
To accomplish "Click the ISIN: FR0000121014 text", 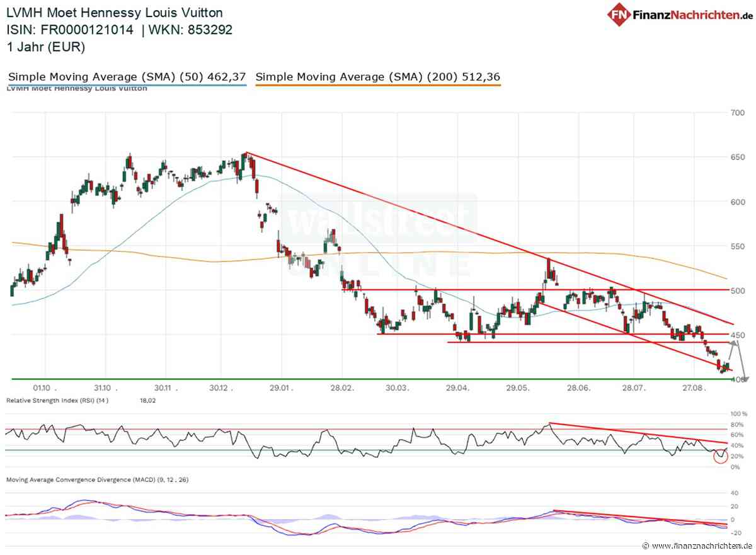I will (x=71, y=30).
